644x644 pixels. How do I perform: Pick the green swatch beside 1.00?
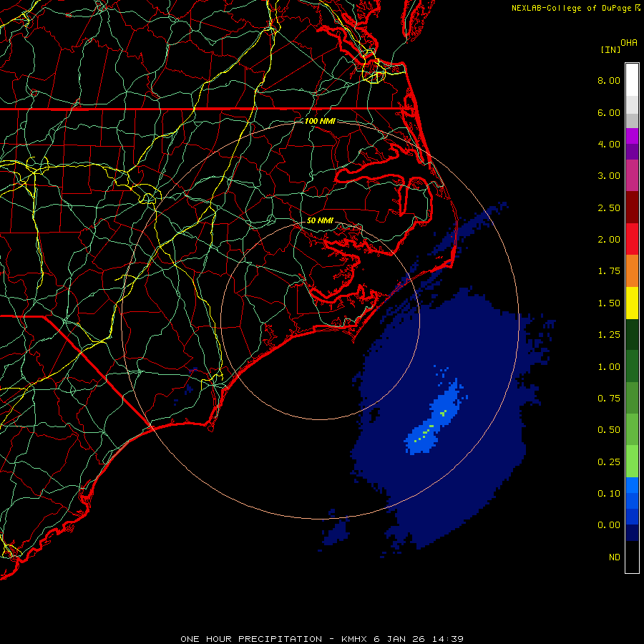(632, 366)
